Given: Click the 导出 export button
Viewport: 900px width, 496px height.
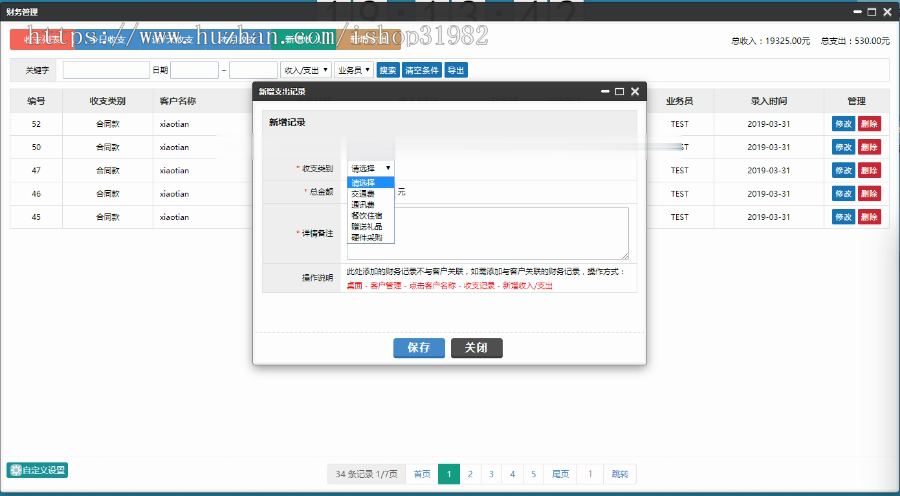Looking at the screenshot, I should [456, 70].
